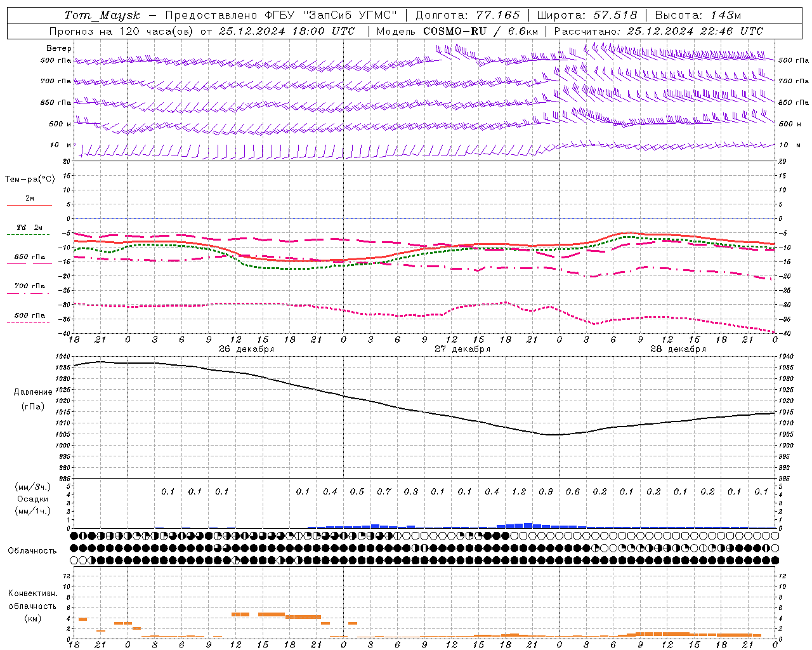Click the Конвективн. convective cloud label
This screenshot has height=650, width=812.
32,594
